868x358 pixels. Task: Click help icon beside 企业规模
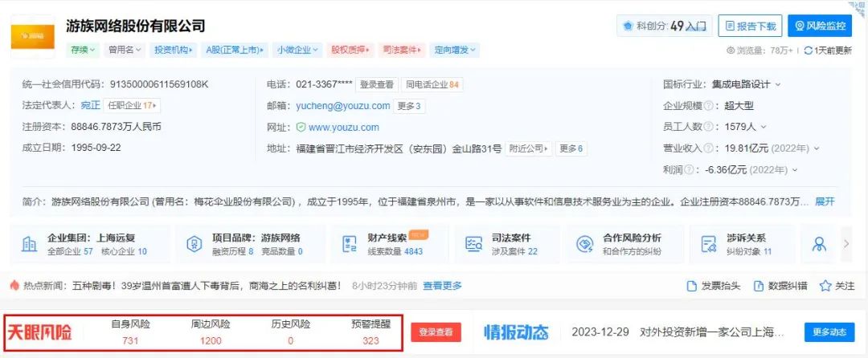click(708, 105)
